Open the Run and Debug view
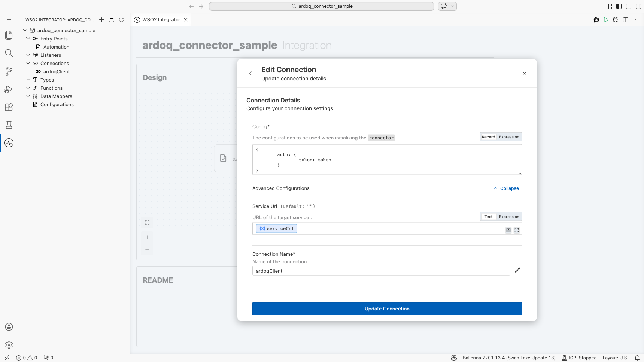This screenshot has height=362, width=644. 9,89
